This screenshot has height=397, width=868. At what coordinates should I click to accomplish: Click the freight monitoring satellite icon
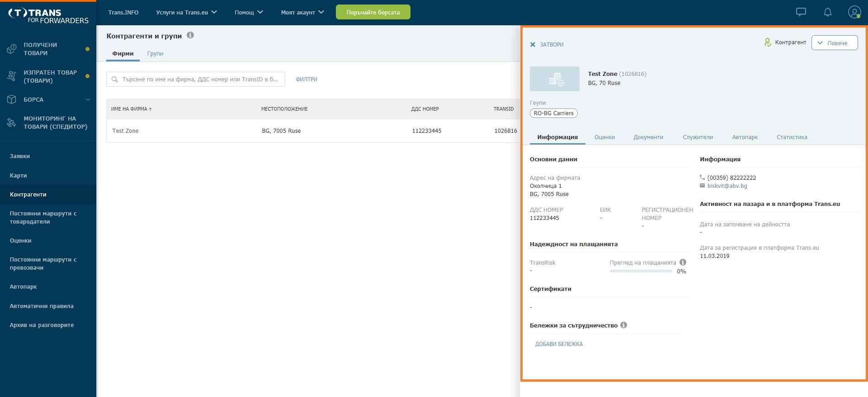click(12, 122)
